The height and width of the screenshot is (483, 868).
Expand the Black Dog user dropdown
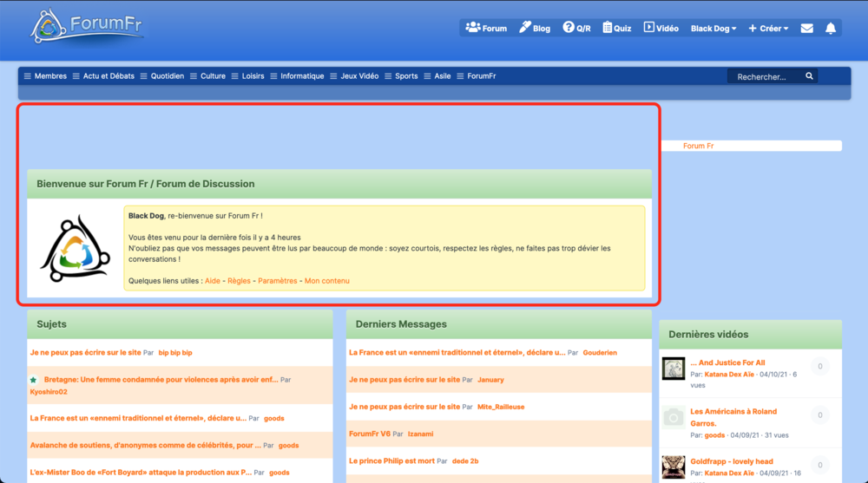[713, 29]
